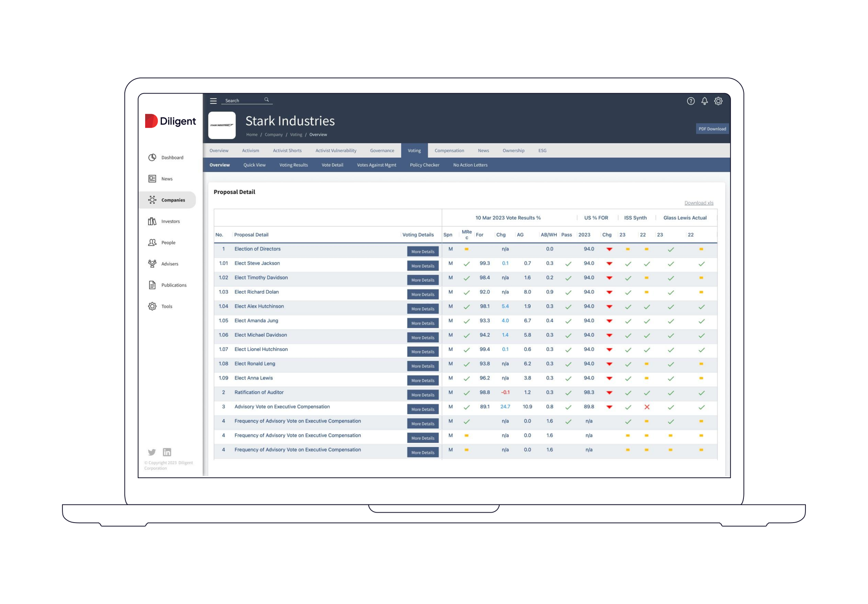Open the Policy Checker sub-tab
868x604 pixels.
[424, 165]
